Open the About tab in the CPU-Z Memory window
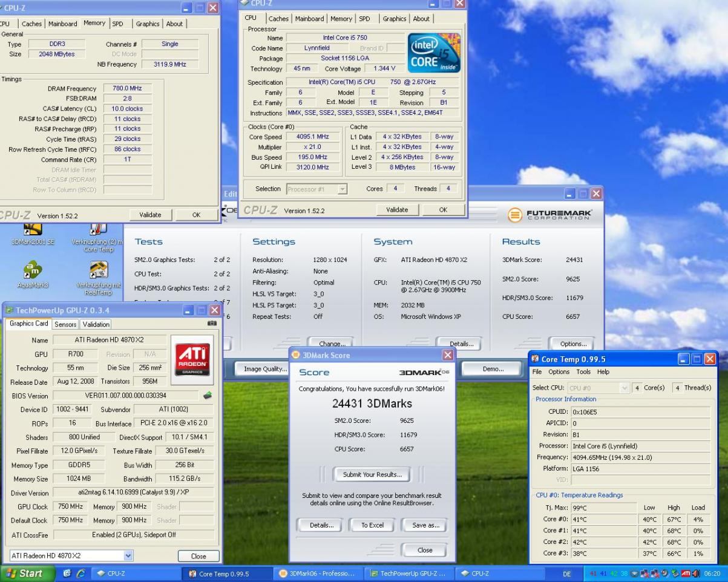Image resolution: width=728 pixels, height=582 pixels. (x=174, y=24)
